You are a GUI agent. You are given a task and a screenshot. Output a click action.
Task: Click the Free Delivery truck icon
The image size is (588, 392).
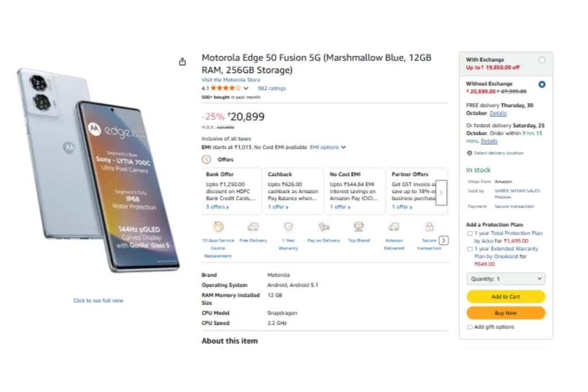pyautogui.click(x=253, y=227)
